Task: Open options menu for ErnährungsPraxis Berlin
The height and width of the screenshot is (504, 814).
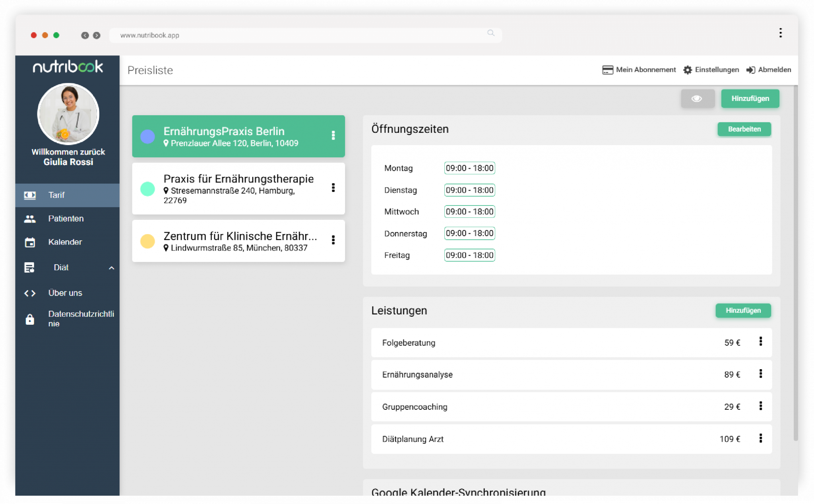Action: pyautogui.click(x=333, y=136)
